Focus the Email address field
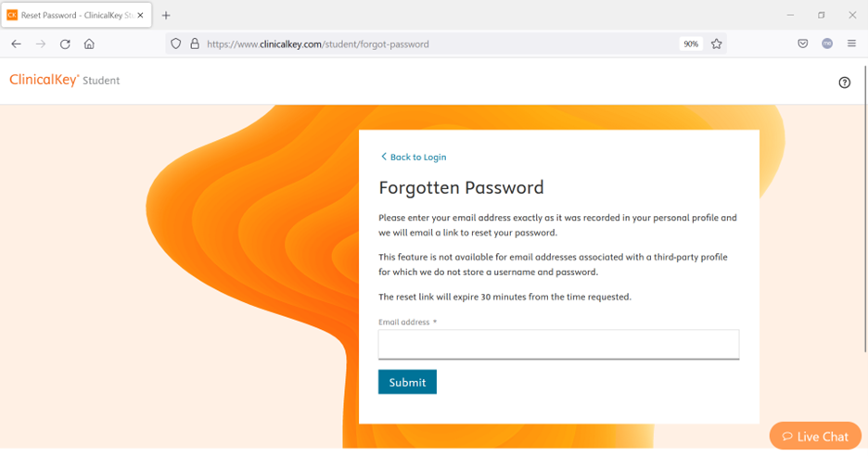The image size is (868, 456). coord(558,344)
